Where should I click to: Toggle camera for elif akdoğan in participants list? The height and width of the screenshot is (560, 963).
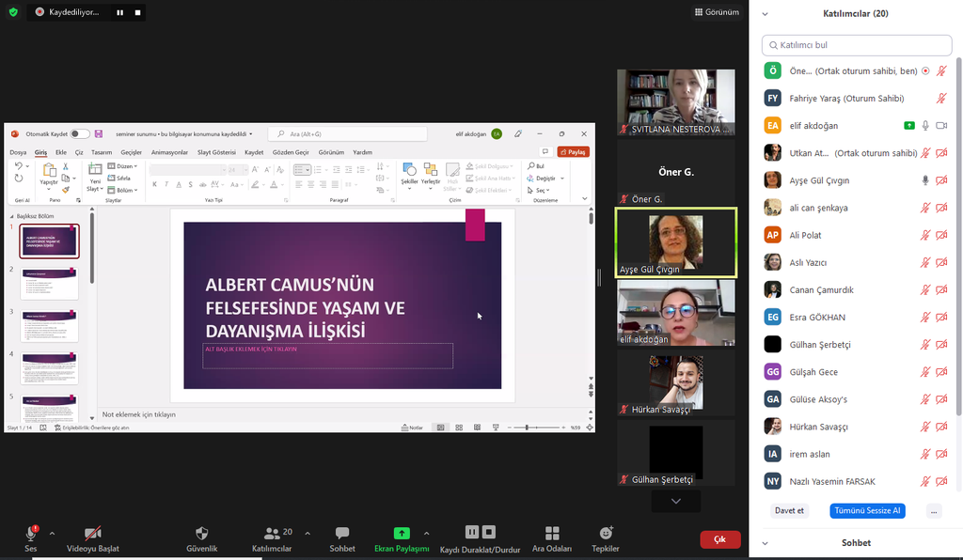[941, 126]
